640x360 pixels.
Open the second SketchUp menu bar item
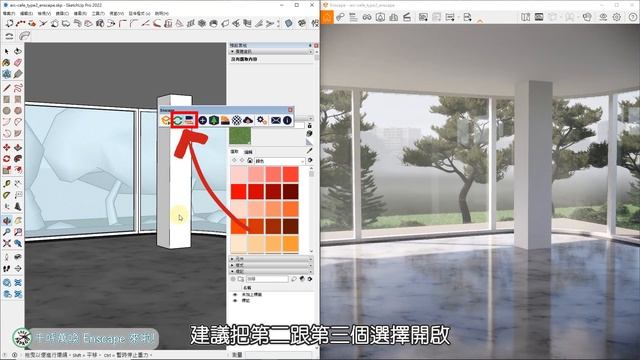26,13
